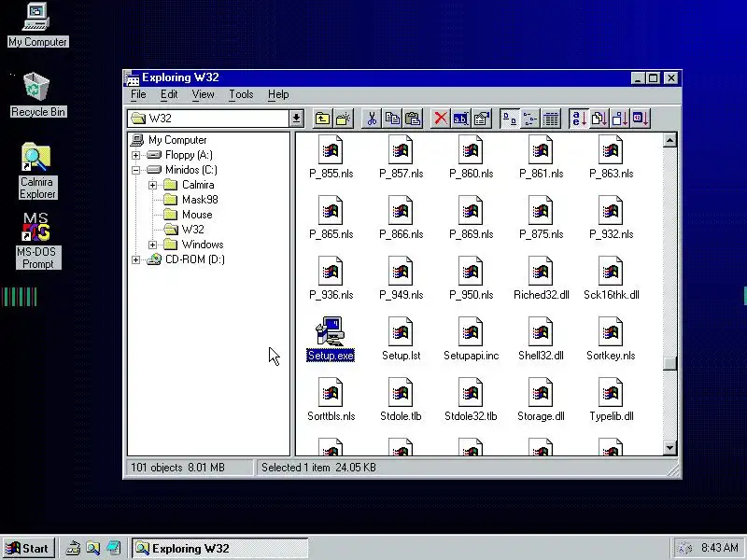Viewport: 747px width, 560px height.
Task: Select the Sck16thk.dll file
Action: (611, 278)
